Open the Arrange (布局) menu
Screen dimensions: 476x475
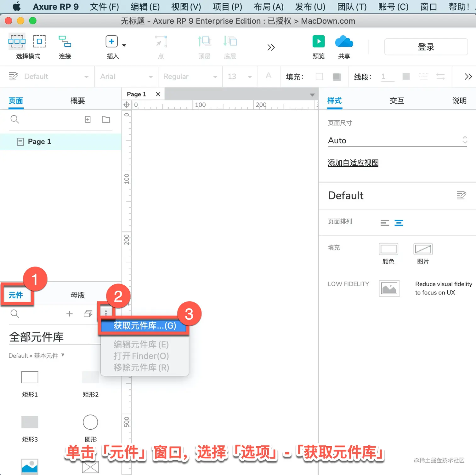[x=269, y=7]
